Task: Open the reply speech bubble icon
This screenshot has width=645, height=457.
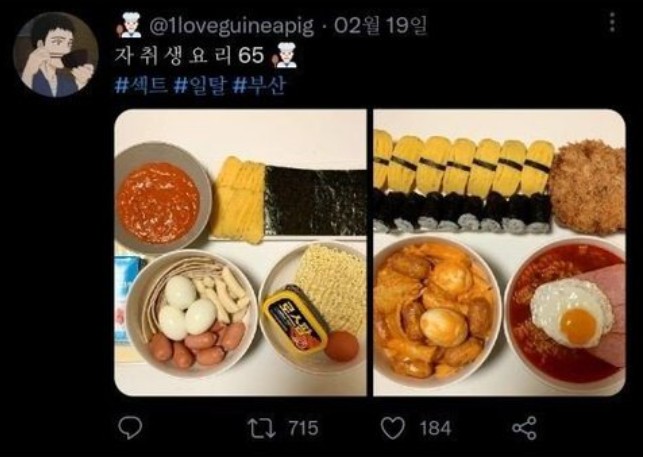Action: click(130, 428)
